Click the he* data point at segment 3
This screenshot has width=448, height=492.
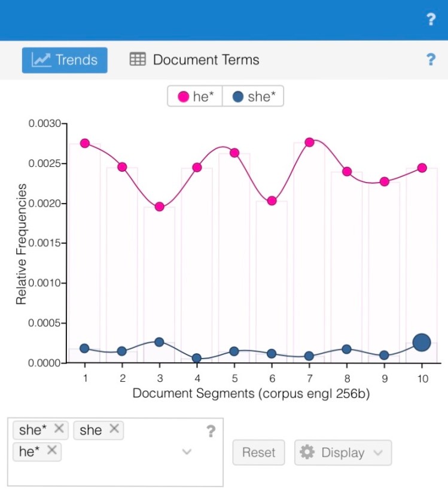click(159, 206)
